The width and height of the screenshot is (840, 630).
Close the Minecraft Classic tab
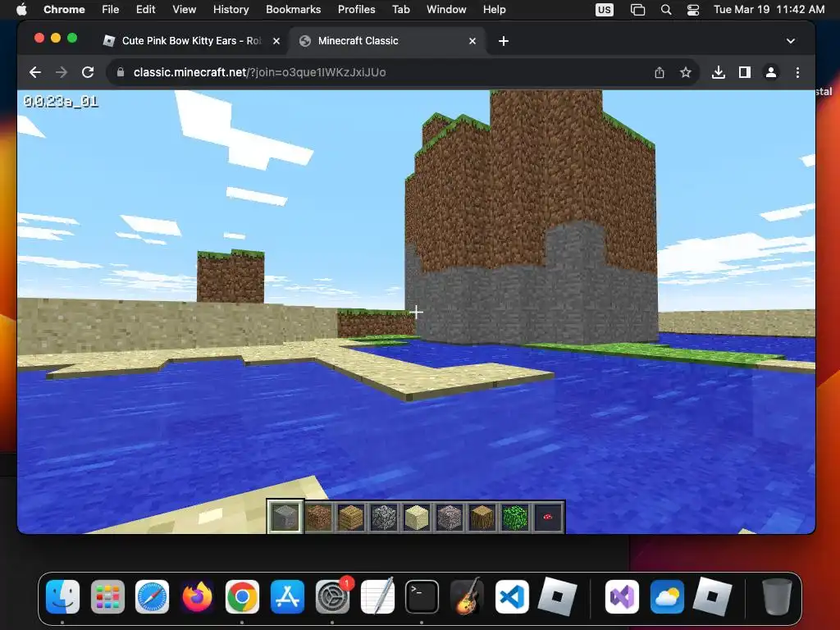[x=472, y=41]
